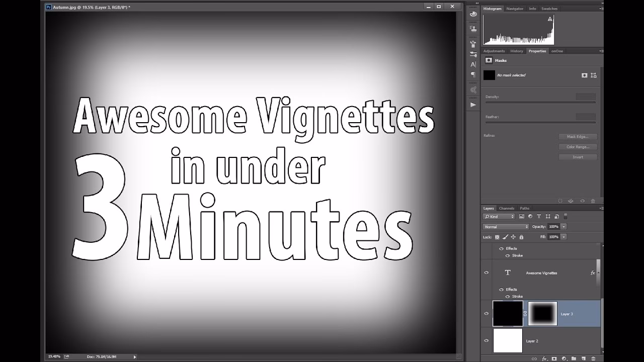
Task: Enable Lock transparent pixels
Action: point(497,237)
